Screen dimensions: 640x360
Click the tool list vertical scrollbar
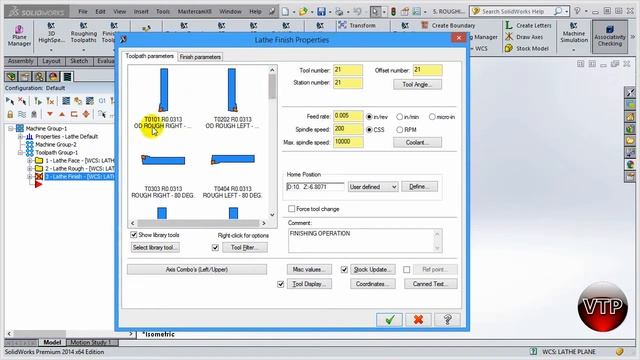[272, 142]
